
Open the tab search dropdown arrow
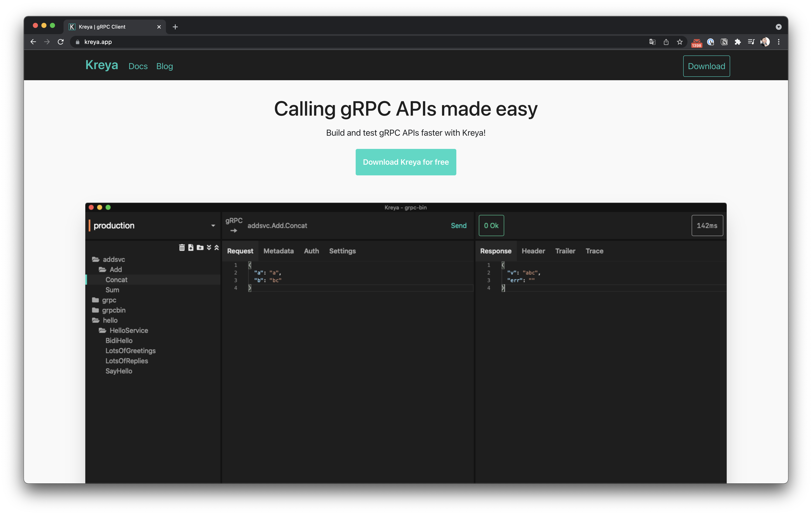click(778, 27)
